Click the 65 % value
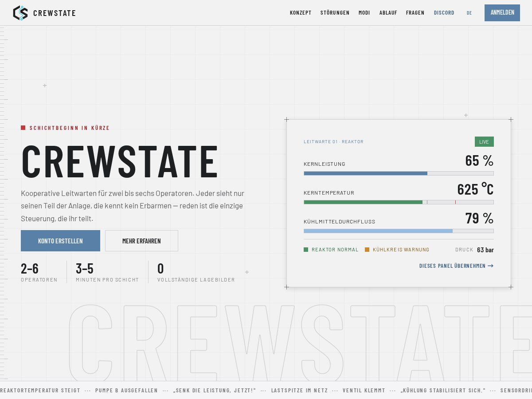This screenshot has height=399, width=532. pyautogui.click(x=479, y=160)
